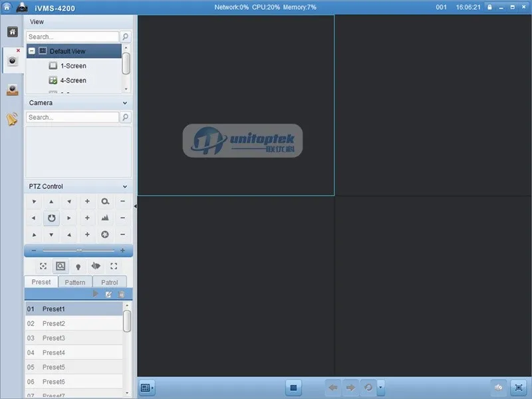
Task: Focus far with minus beside mountain icon
Action: (122, 218)
